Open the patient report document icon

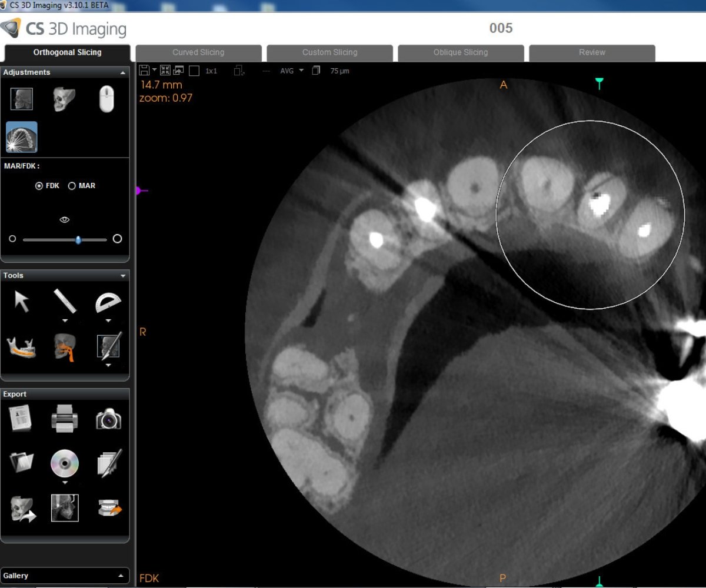pos(20,419)
